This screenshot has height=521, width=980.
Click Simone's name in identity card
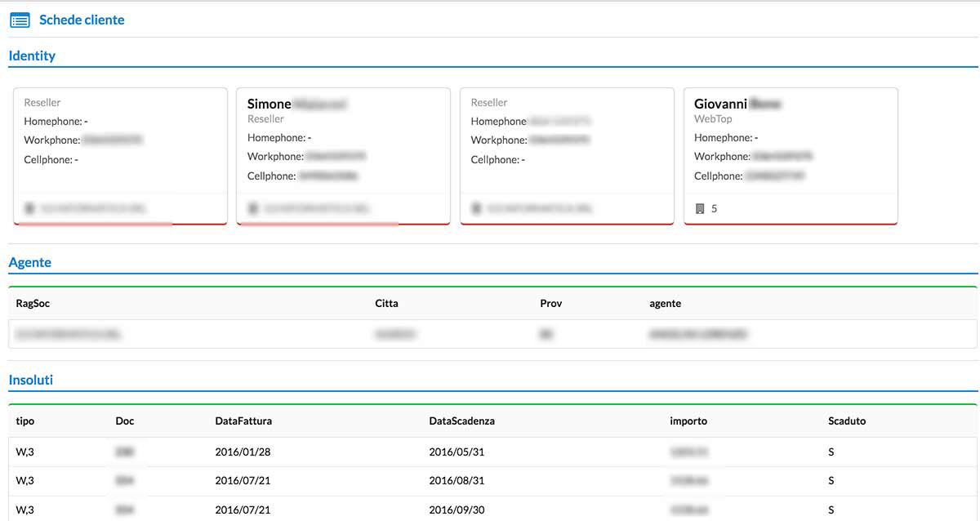click(269, 104)
